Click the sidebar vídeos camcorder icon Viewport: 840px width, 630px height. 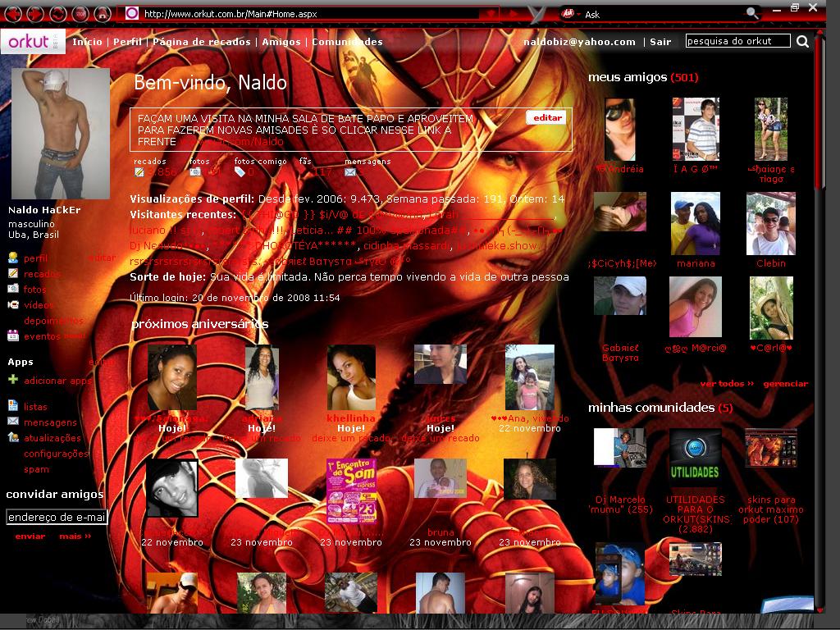coord(13,305)
